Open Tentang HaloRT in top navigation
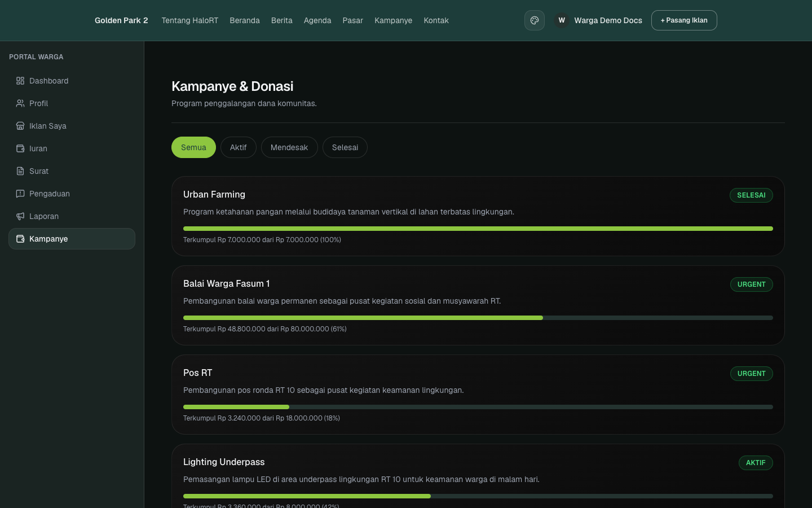The image size is (812, 508). point(189,20)
